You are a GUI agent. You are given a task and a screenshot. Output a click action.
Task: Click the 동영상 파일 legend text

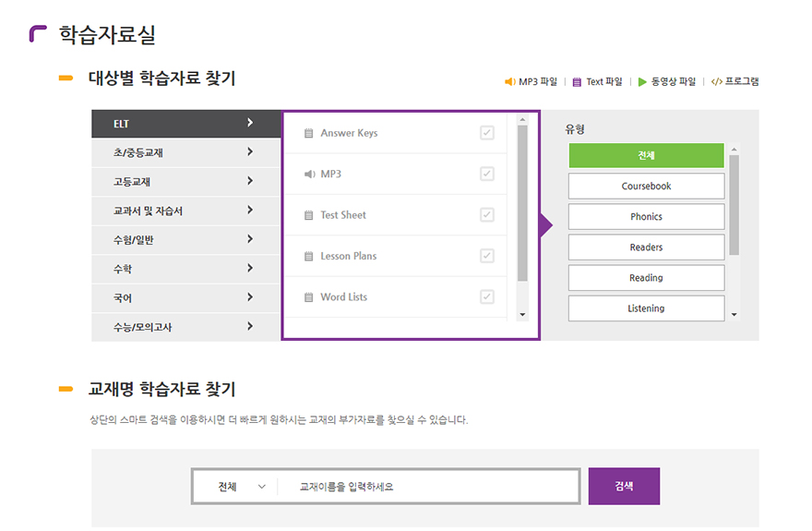[674, 82]
